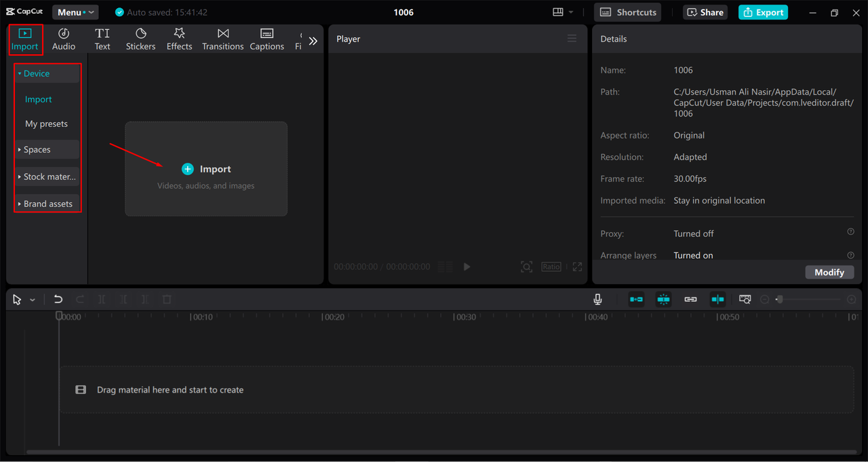Toggle the main track magnet
Screen dimensions: 868x462
[636, 299]
